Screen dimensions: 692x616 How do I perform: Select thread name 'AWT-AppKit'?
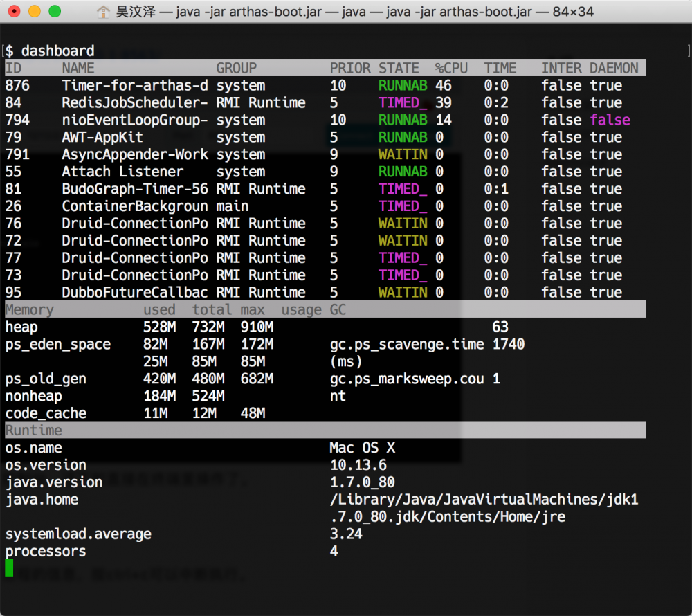pos(102,137)
